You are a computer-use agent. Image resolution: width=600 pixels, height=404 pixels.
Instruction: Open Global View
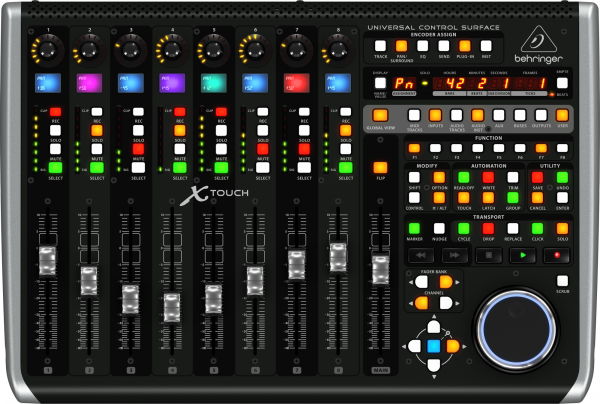point(380,115)
